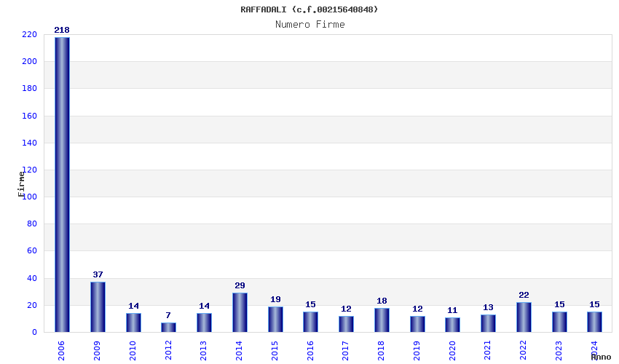Click the horizontal axis title "Anno"
This screenshot has height=364, width=619.
click(x=601, y=357)
